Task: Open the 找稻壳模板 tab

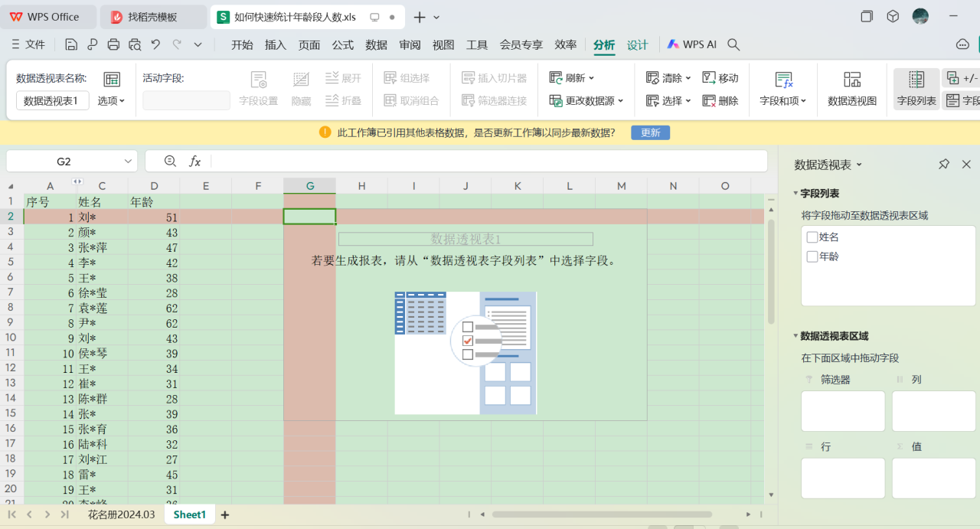Action: coord(152,17)
